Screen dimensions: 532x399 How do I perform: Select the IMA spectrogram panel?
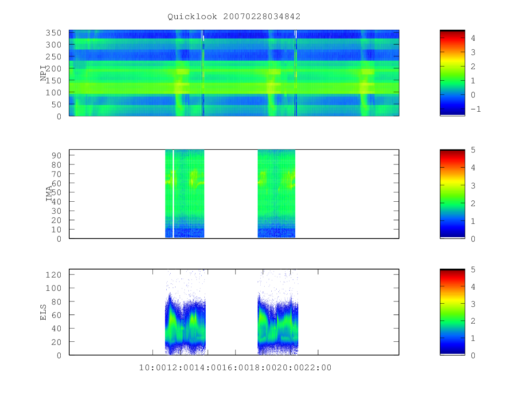pos(234,194)
